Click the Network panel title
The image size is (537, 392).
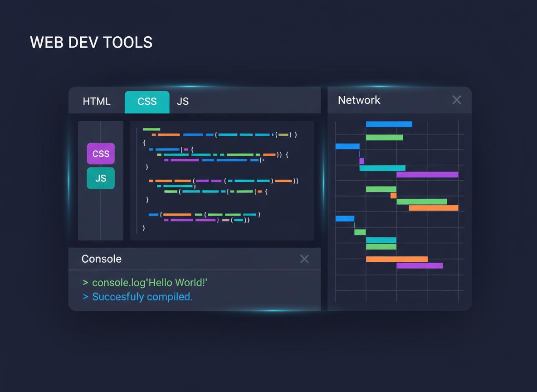(x=359, y=100)
